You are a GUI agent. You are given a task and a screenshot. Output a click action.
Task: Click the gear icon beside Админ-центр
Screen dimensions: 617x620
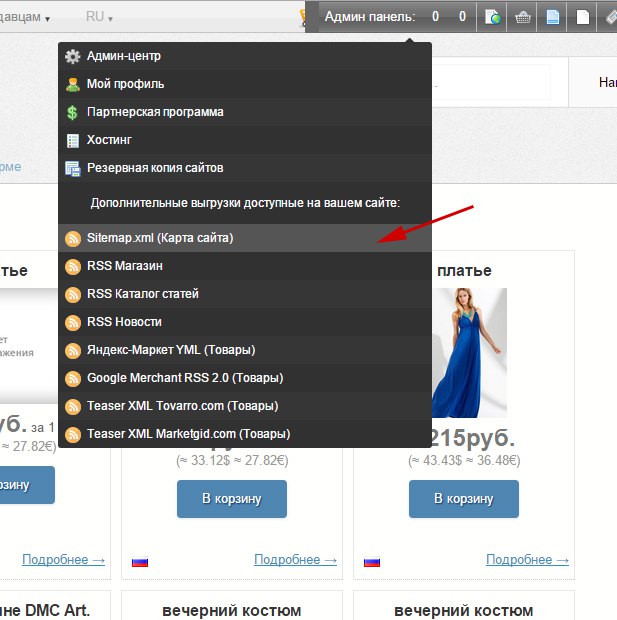(x=72, y=56)
